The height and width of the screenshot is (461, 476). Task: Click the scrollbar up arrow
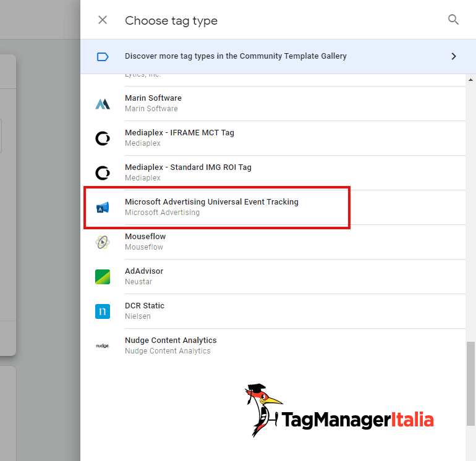point(470,80)
